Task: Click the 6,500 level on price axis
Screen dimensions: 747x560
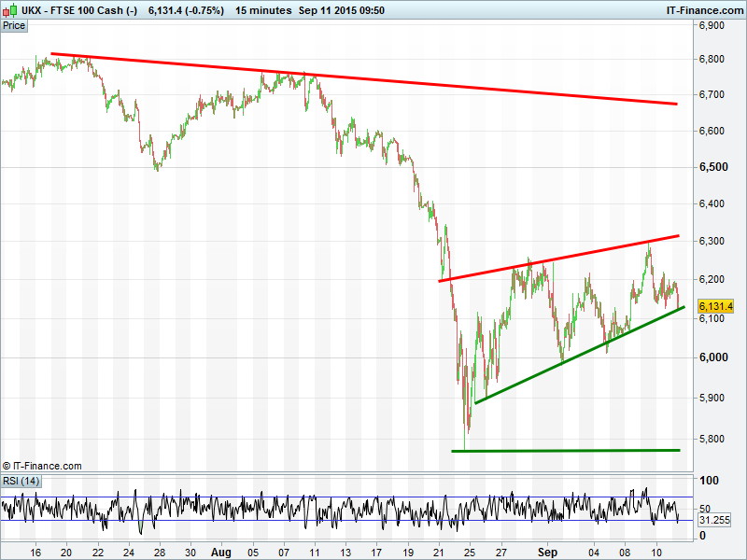Action: pos(714,167)
